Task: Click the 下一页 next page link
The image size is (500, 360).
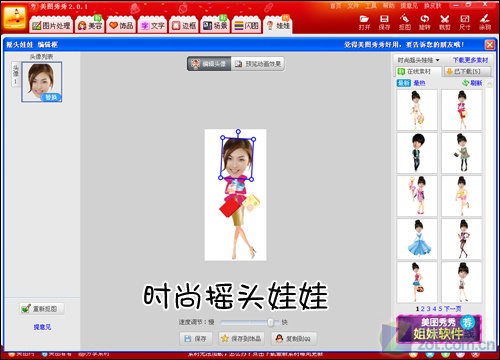Action: [x=452, y=309]
